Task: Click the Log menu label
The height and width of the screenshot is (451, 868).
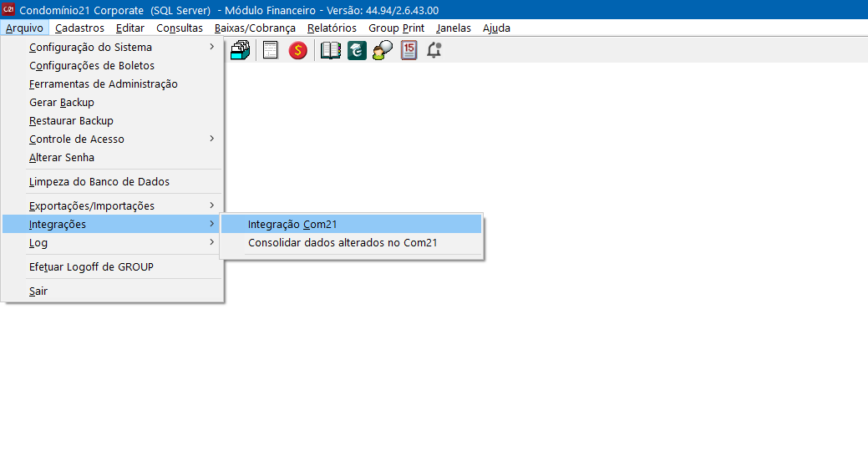Action: (x=38, y=242)
